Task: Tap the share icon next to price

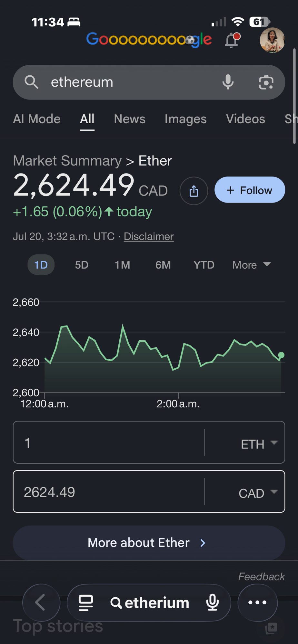Action: point(194,191)
